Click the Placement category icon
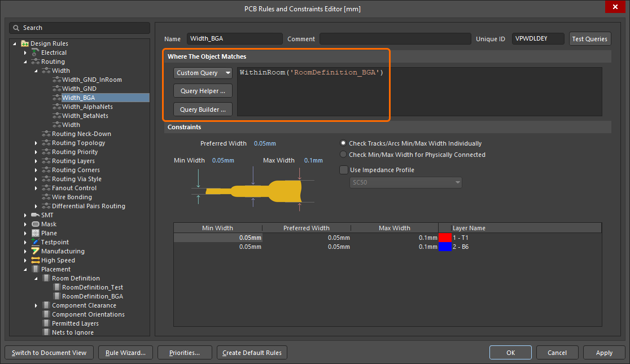Viewport: 630px width, 364px height. pos(36,269)
